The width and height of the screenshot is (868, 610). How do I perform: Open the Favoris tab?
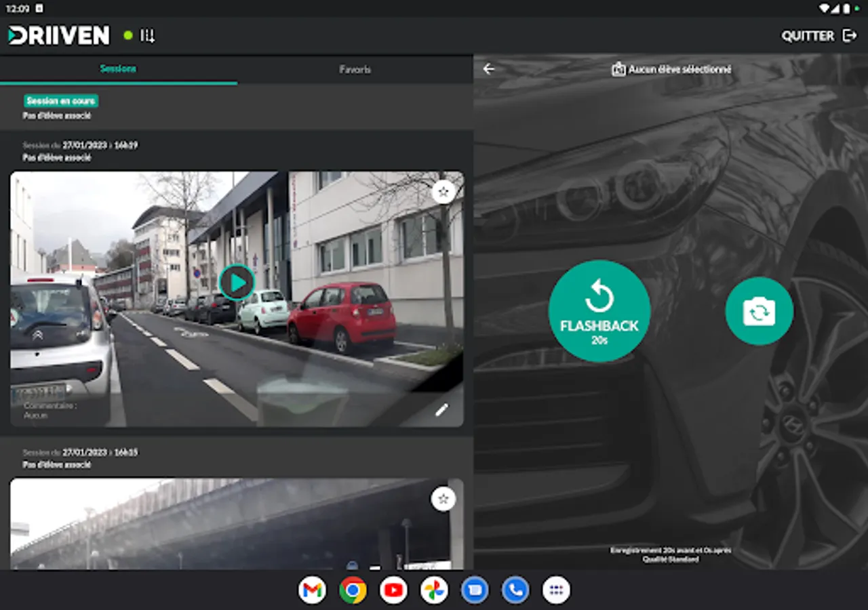click(355, 69)
